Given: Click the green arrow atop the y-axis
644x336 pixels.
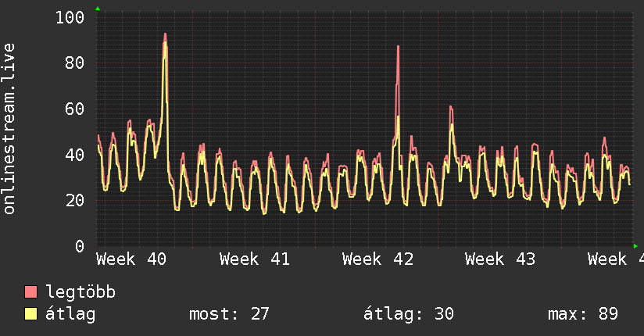Looking at the screenshot, I should coord(98,9).
